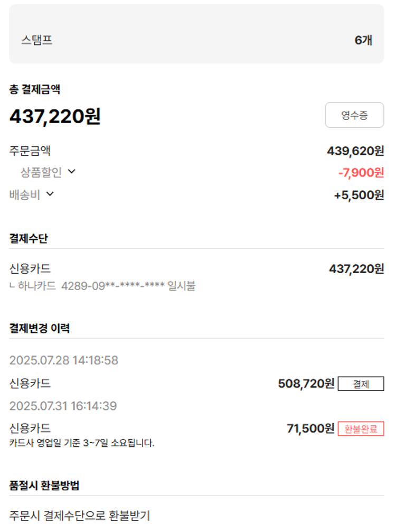Expand the 상품할인 chevron arrow
Screen dimensions: 396x532
[x=72, y=171]
